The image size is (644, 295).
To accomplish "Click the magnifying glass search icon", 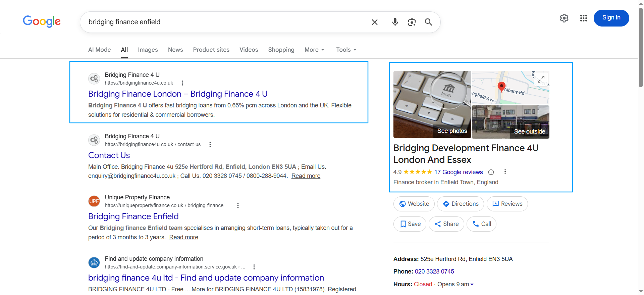I will pos(428,22).
